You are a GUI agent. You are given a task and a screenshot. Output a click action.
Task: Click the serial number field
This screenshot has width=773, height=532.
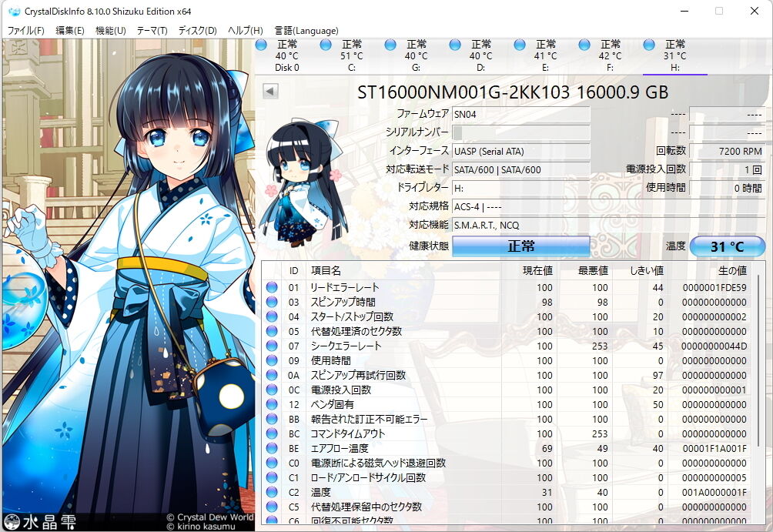pos(521,132)
